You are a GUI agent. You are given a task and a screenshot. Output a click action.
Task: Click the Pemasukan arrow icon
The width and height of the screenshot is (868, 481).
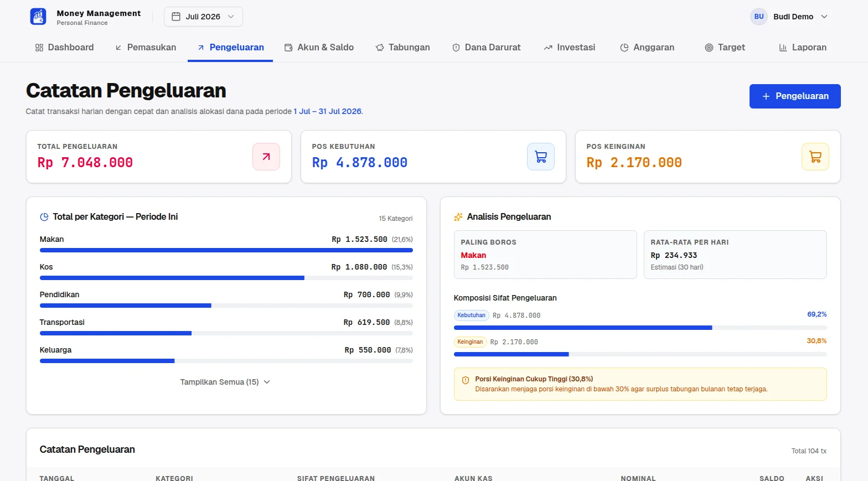click(x=118, y=48)
